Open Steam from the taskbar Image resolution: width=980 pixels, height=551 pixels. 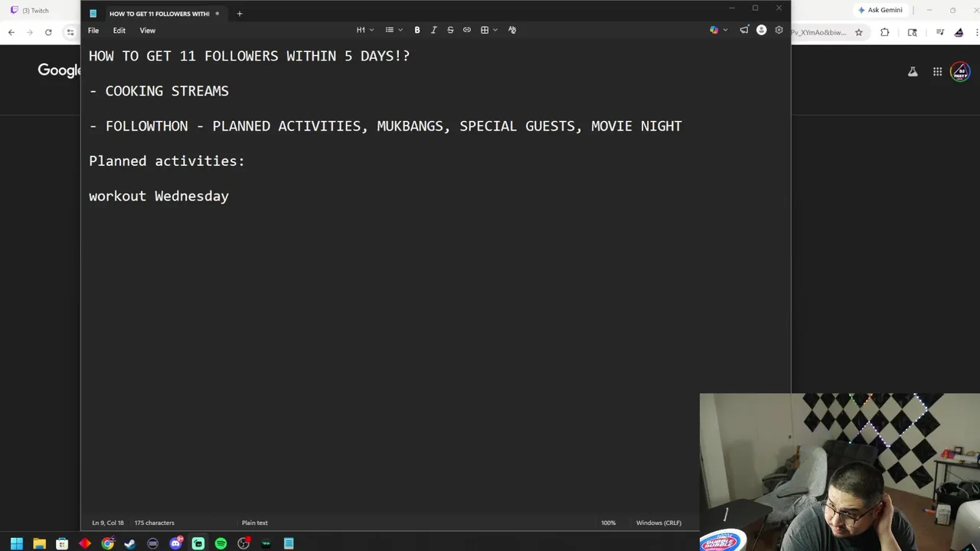130,543
